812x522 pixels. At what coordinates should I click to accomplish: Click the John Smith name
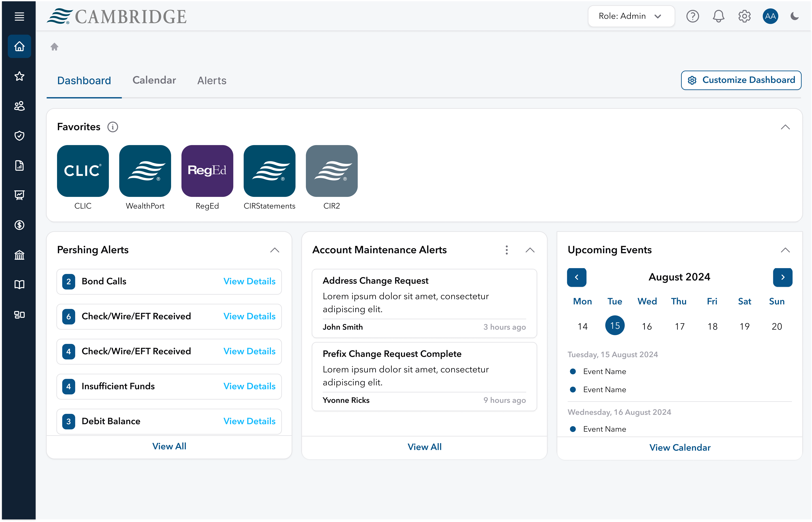tap(343, 327)
